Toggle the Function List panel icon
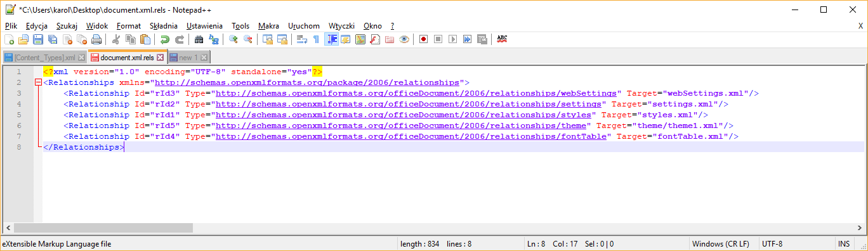 (x=374, y=39)
